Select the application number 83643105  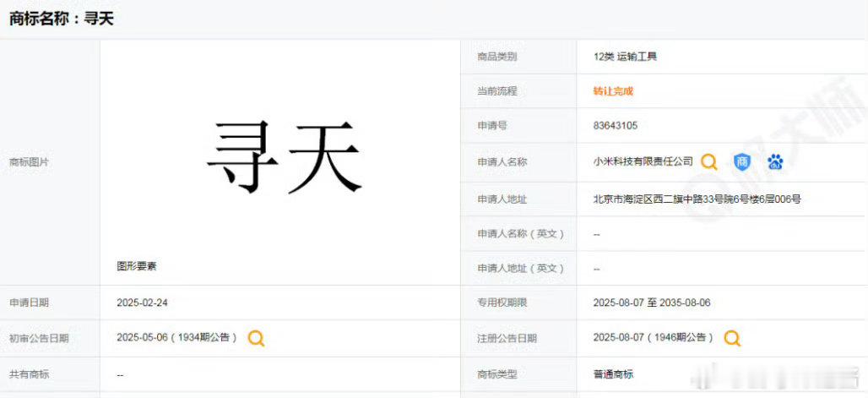615,126
